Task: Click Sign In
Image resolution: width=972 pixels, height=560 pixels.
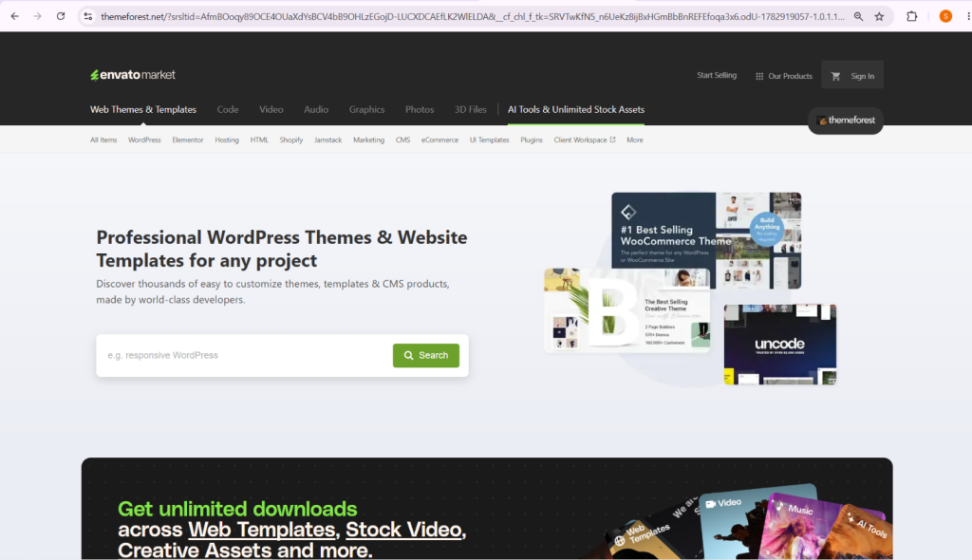Action: [862, 76]
